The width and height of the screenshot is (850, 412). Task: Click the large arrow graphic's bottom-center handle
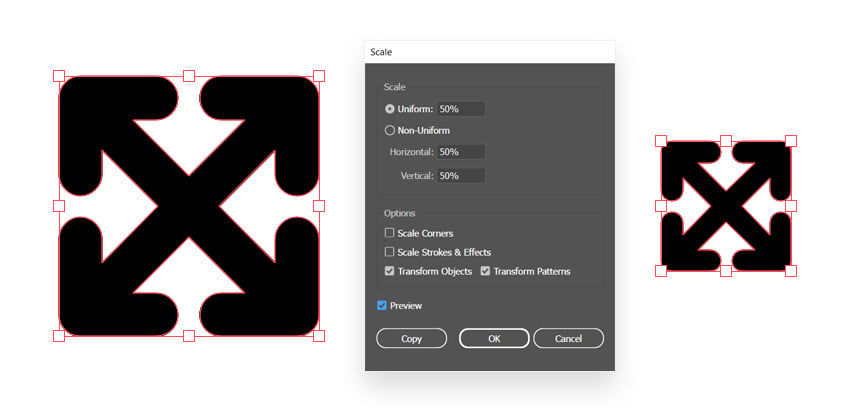point(189,336)
